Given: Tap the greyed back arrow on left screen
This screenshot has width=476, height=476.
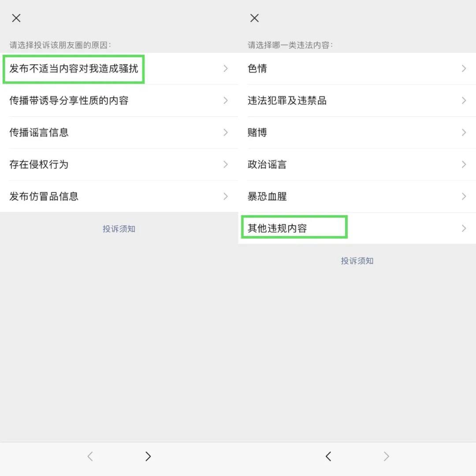Looking at the screenshot, I should point(90,457).
